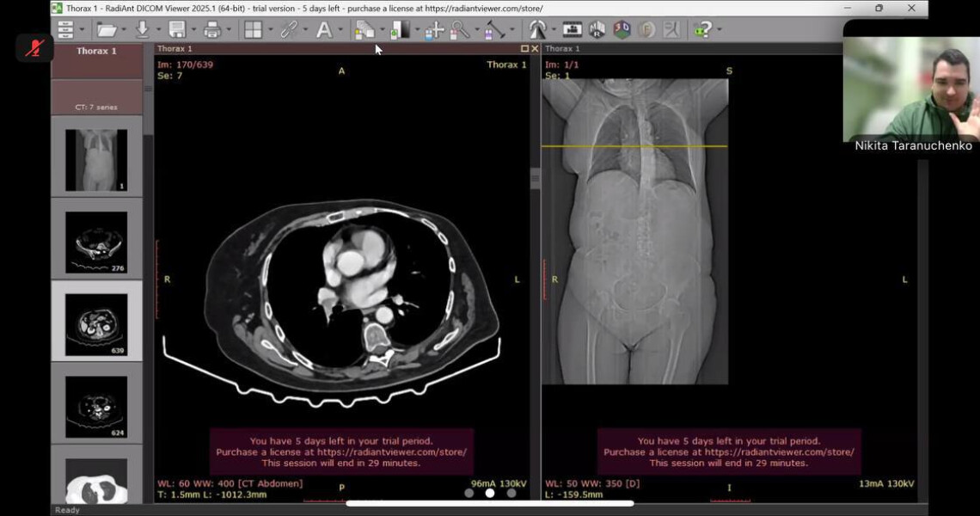The image size is (980, 516).
Task: Toggle series synchronization link icon
Action: click(289, 30)
